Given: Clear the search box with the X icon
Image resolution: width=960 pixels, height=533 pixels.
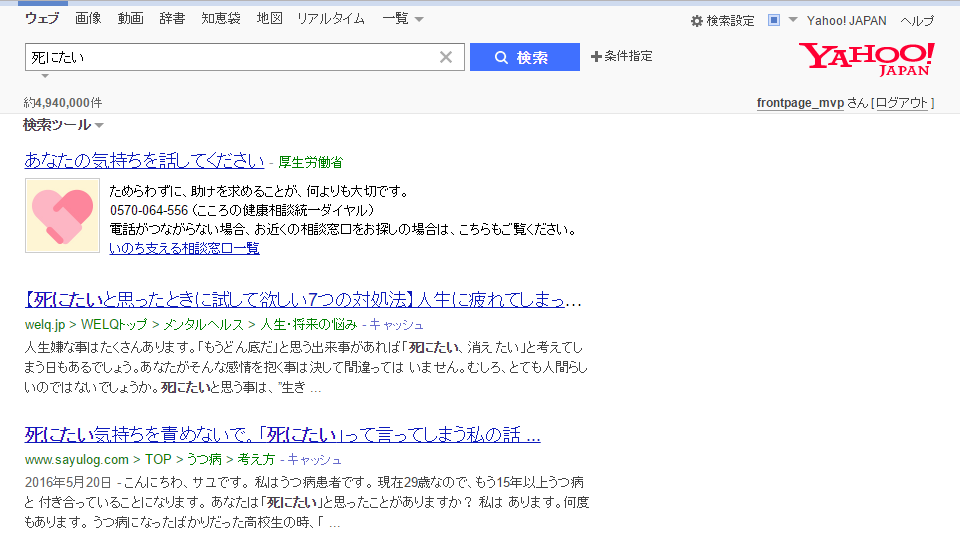Looking at the screenshot, I should pyautogui.click(x=446, y=58).
